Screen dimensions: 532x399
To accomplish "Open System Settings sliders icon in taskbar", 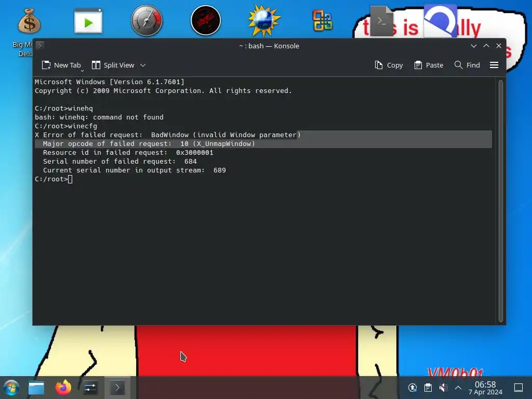I will pos(90,388).
